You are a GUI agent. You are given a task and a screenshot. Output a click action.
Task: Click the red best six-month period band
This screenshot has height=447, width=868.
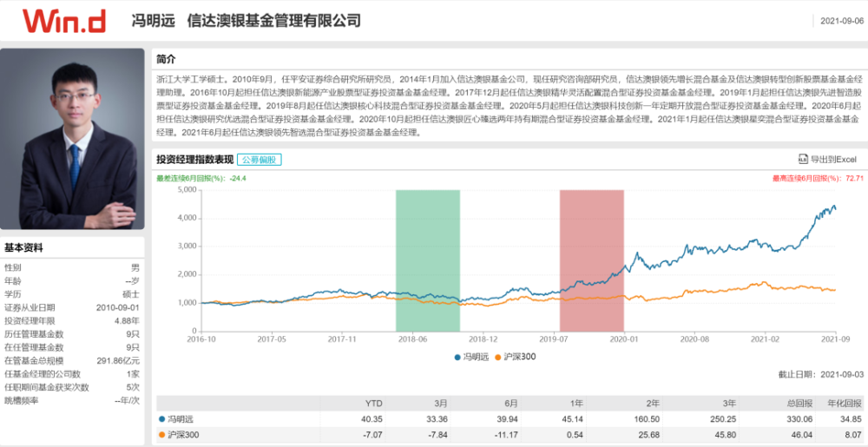click(x=592, y=260)
